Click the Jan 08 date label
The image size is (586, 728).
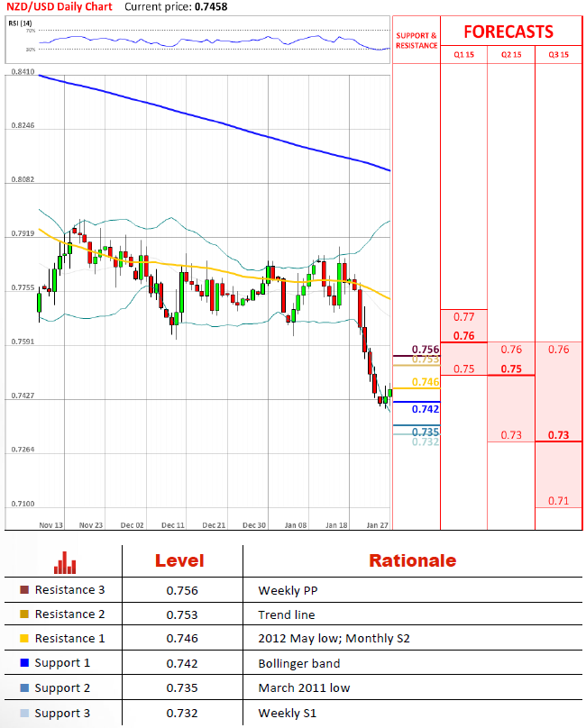pyautogui.click(x=296, y=525)
